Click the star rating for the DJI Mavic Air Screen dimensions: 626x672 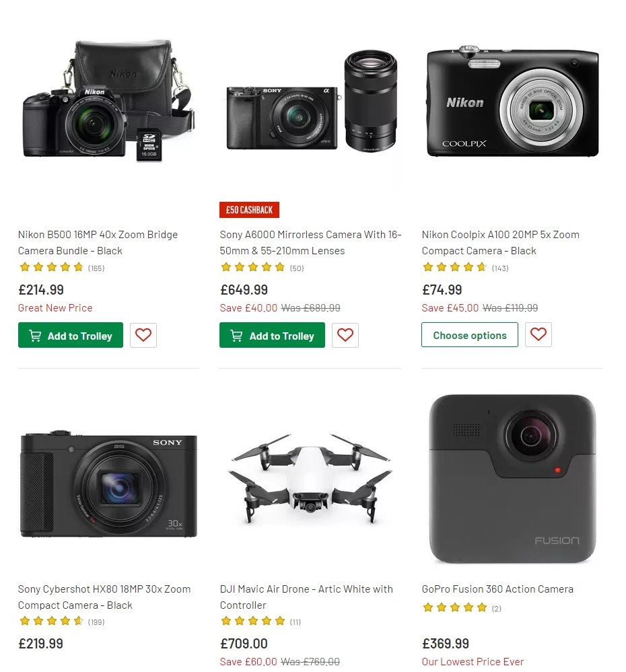point(254,621)
